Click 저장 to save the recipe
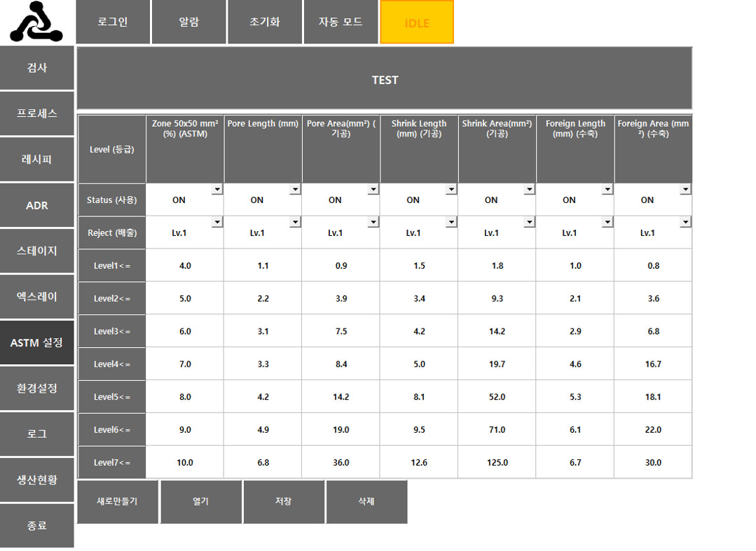The width and height of the screenshot is (756, 551). [284, 501]
